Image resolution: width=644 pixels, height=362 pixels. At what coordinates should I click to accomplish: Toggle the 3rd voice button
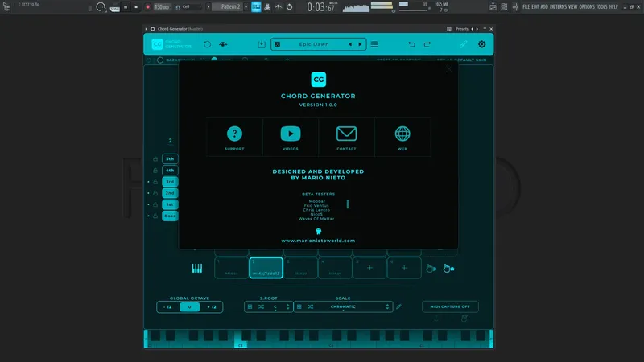[170, 182]
